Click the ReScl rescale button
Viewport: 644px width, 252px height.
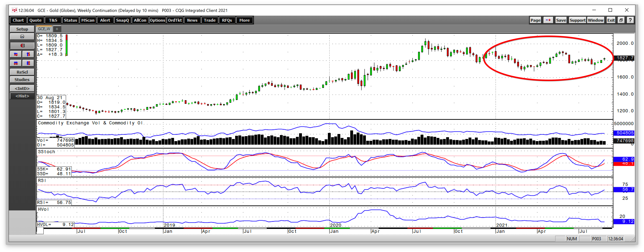tap(22, 72)
